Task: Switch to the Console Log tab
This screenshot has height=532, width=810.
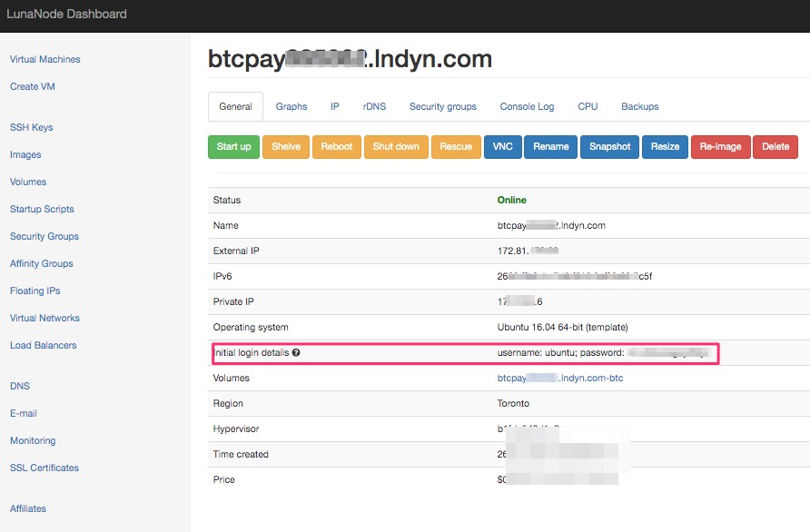Action: tap(527, 106)
